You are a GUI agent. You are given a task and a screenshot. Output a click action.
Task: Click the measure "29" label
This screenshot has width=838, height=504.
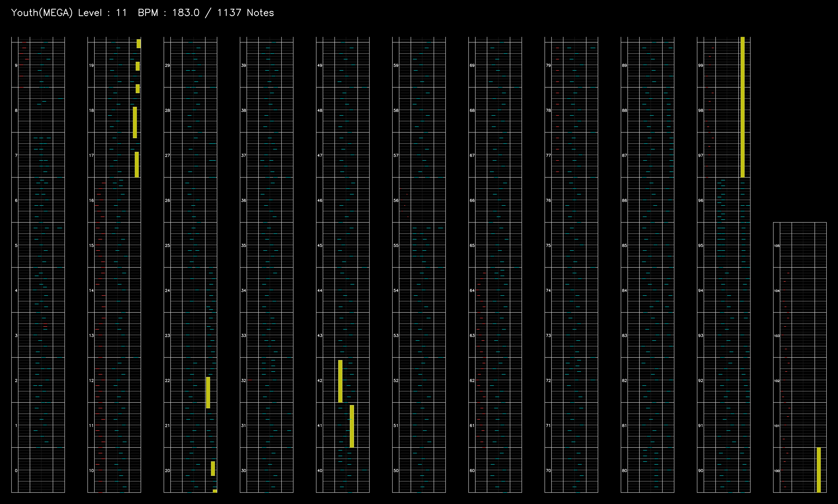(168, 65)
